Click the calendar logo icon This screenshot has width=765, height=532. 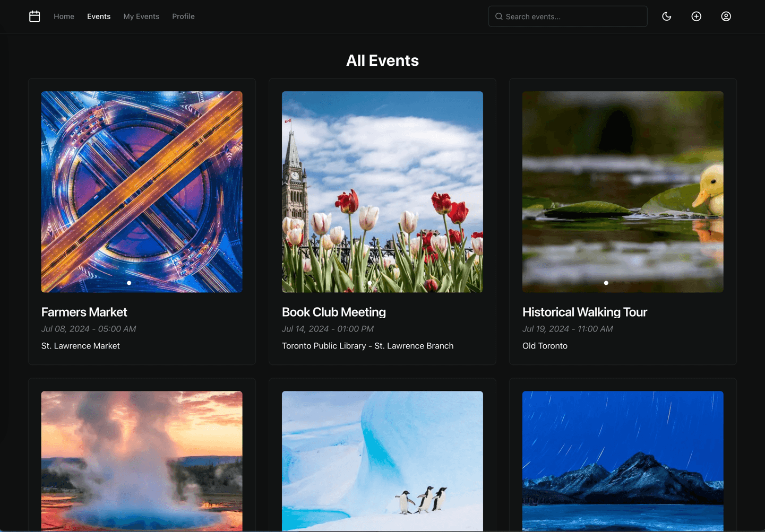tap(35, 16)
